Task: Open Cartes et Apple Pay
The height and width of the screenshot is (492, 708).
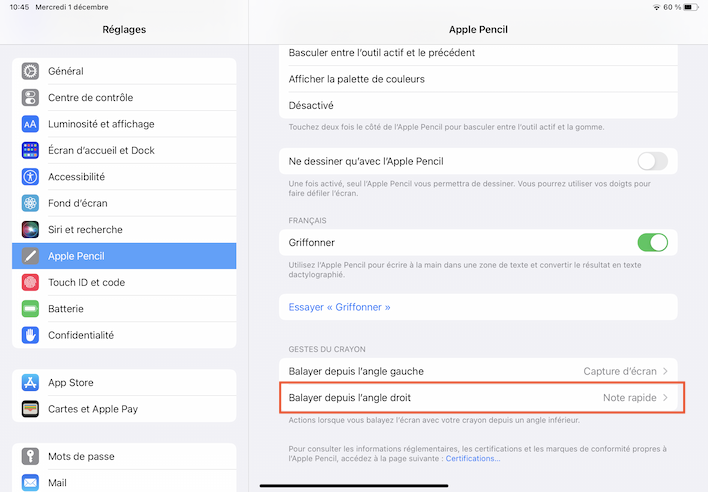Action: click(x=93, y=409)
